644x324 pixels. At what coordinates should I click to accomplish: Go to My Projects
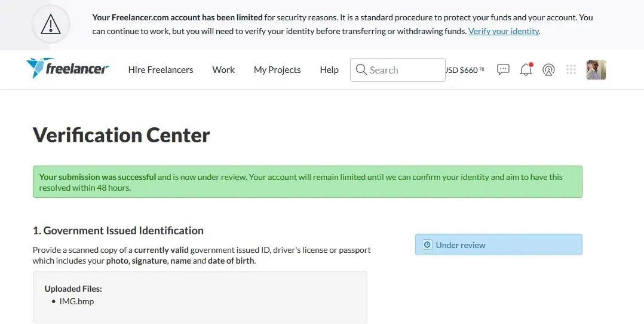click(x=277, y=70)
